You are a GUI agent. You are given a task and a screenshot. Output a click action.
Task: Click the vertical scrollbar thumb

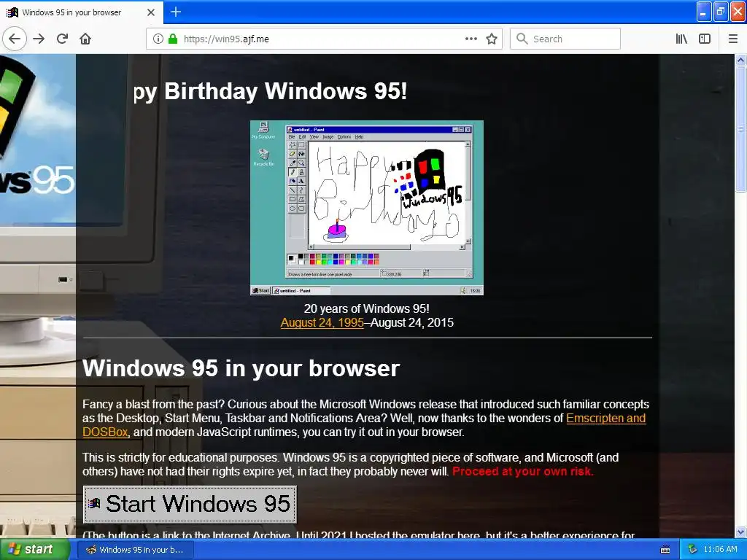point(740,129)
